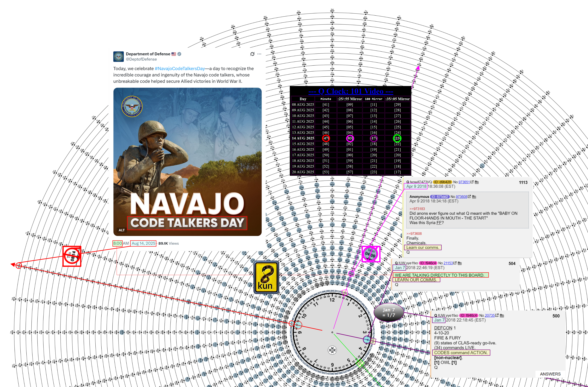Viewport: 588px width, 387px height.
Task: Click the 'ANSWERS' label below post 500
Action: click(550, 374)
